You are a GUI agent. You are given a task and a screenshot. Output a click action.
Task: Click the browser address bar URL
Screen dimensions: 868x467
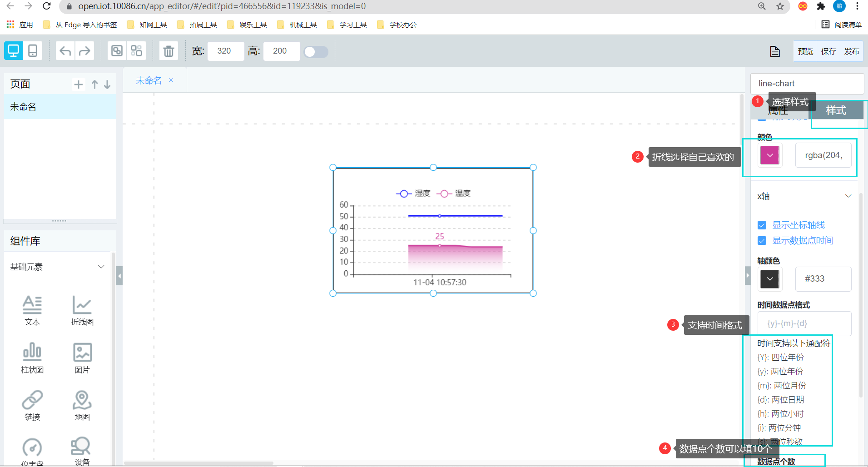(x=222, y=6)
